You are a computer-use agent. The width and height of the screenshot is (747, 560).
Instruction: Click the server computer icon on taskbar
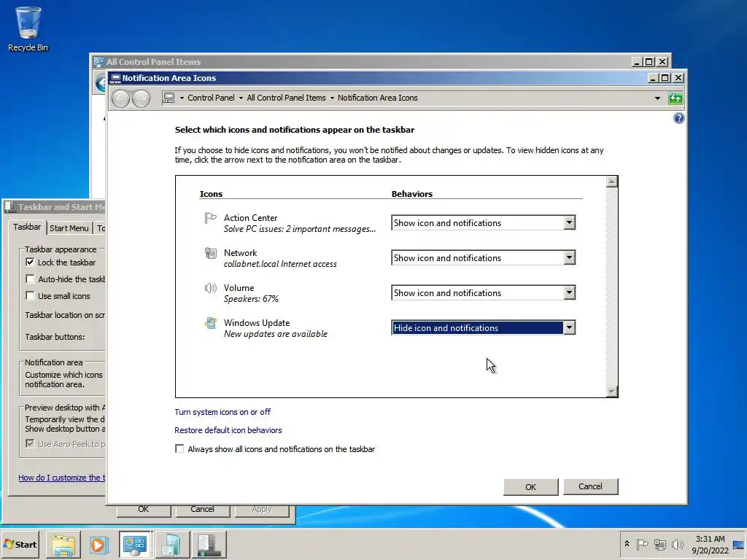click(209, 545)
